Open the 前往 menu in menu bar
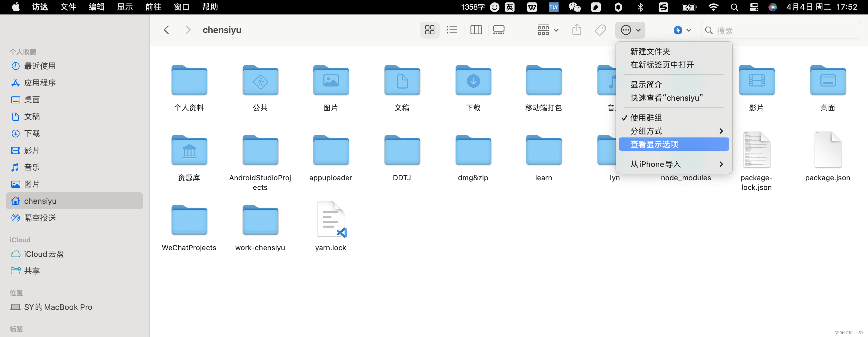Screen dimensions: 868x337 (x=153, y=7)
